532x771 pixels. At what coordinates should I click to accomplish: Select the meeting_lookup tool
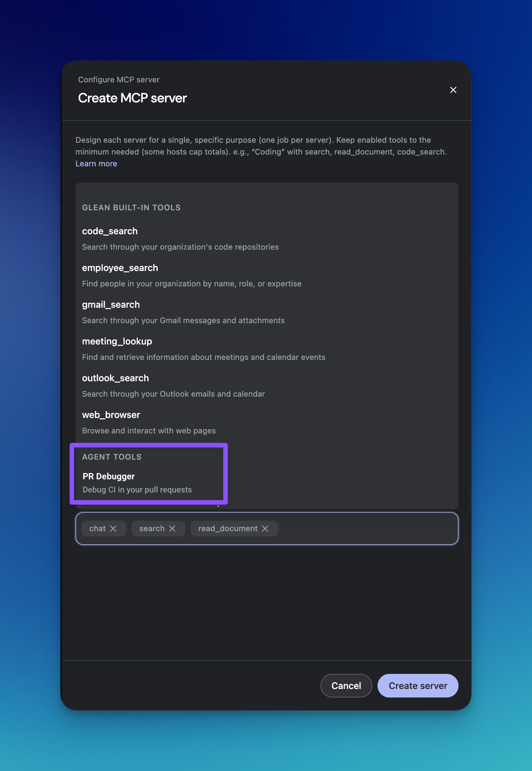[x=117, y=341]
